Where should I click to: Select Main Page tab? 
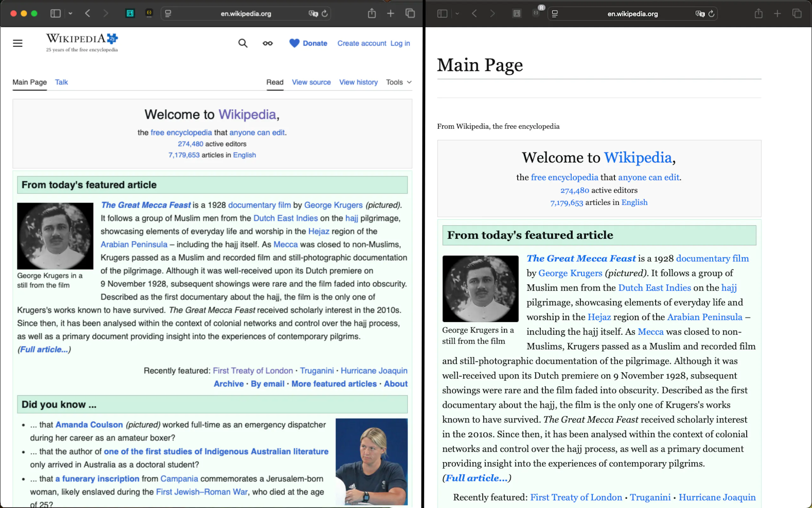pos(29,82)
